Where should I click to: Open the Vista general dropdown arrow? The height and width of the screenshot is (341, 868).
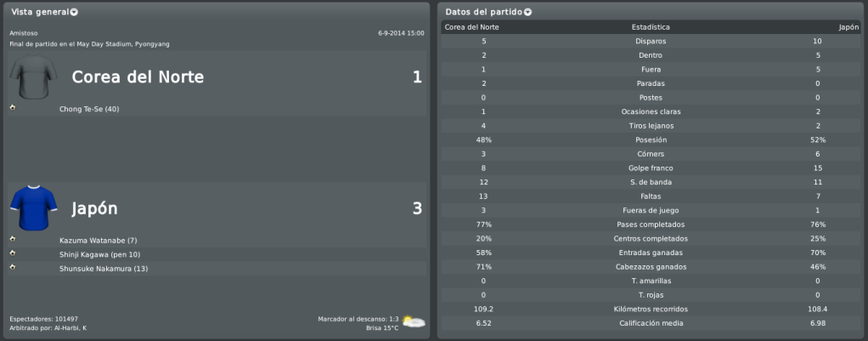(74, 12)
